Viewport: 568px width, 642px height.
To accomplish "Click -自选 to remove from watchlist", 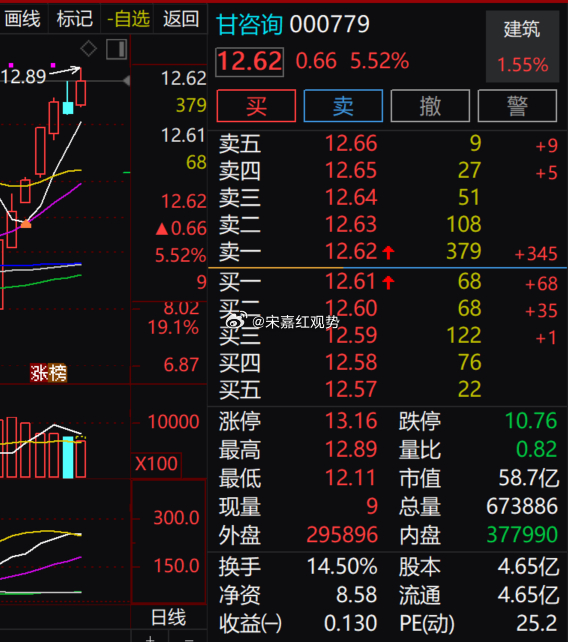I will [x=128, y=19].
